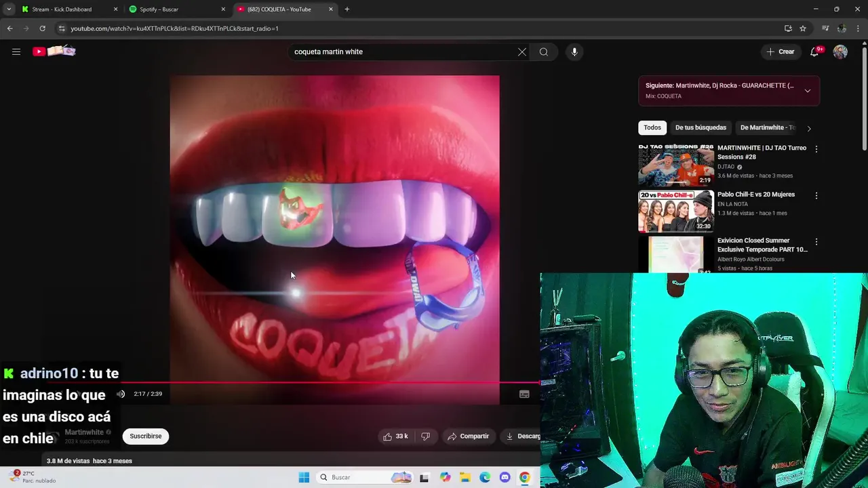Open Microsoft Edge from the taskbar

[485, 477]
